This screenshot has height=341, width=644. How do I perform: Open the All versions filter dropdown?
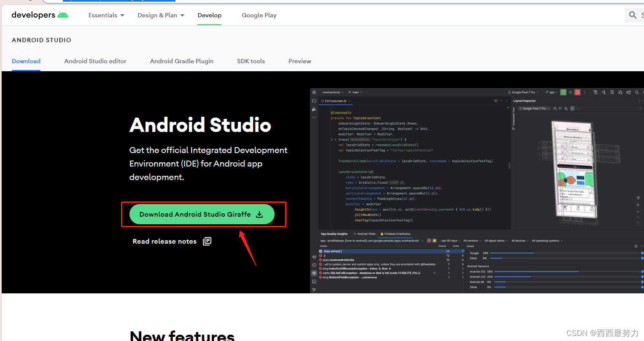[472, 241]
